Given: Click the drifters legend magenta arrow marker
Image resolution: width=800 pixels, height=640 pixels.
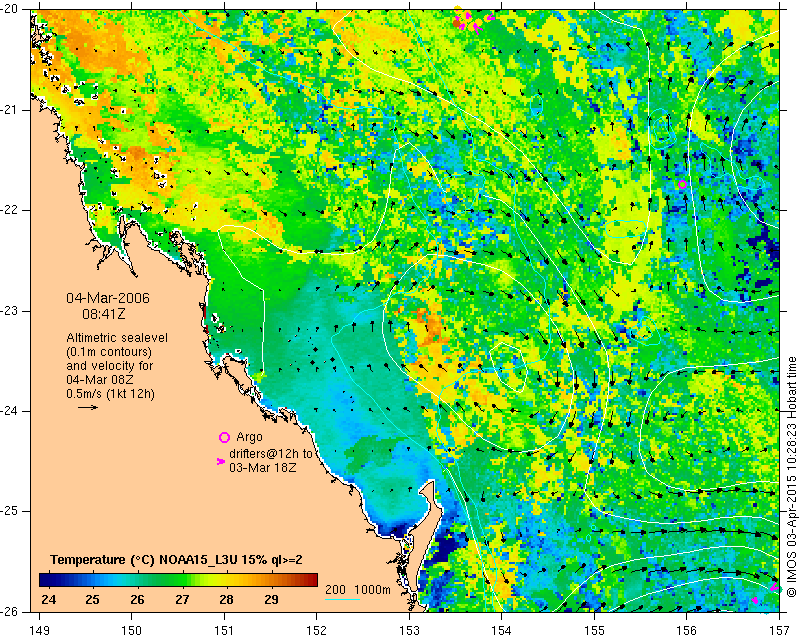Looking at the screenshot, I should (221, 461).
